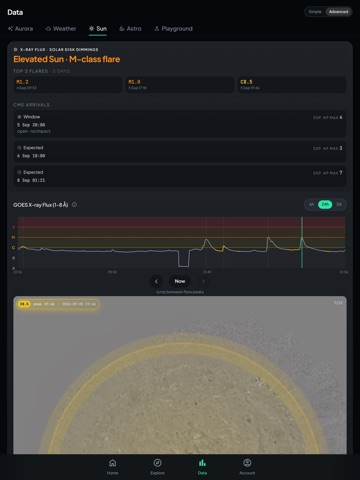360x480 pixels.
Task: Click the 'TOP 3 FLARES' label
Action: [30, 71]
